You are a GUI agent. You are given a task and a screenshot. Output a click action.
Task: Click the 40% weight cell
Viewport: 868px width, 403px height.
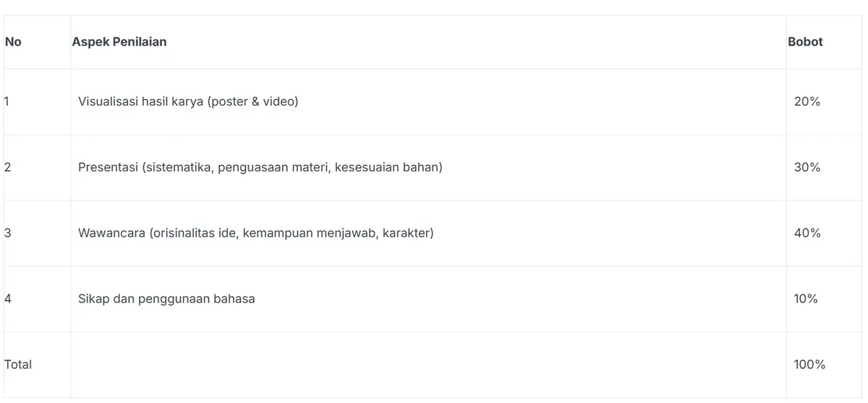[807, 233]
